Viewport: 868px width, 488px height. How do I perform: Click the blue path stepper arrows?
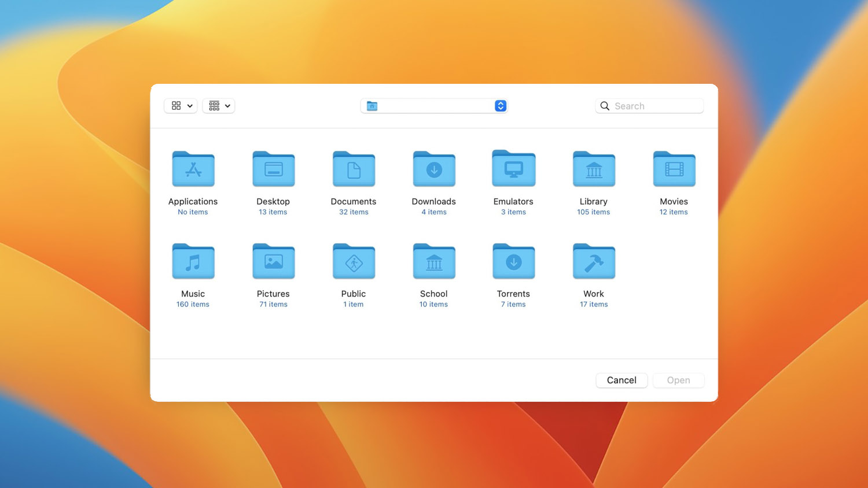(501, 106)
